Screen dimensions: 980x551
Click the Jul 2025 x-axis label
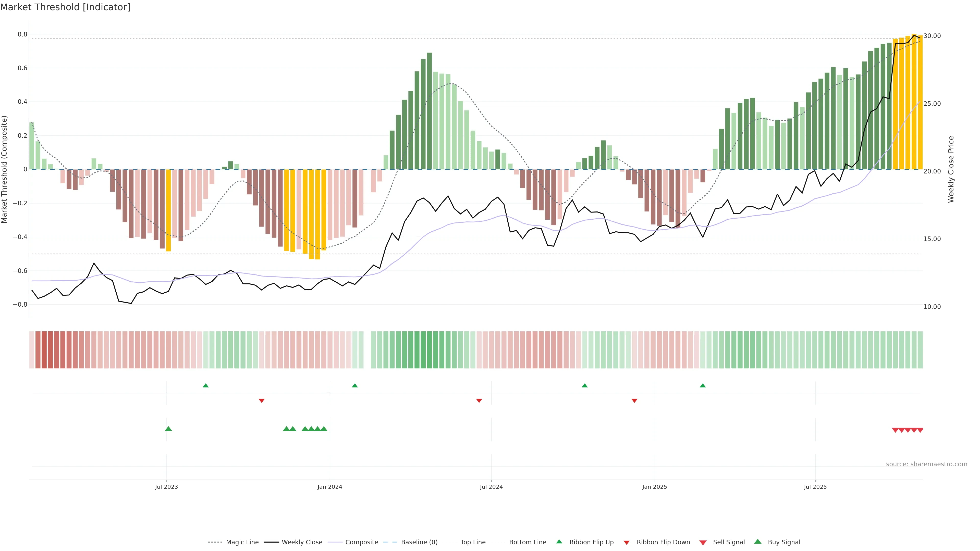pyautogui.click(x=815, y=487)
